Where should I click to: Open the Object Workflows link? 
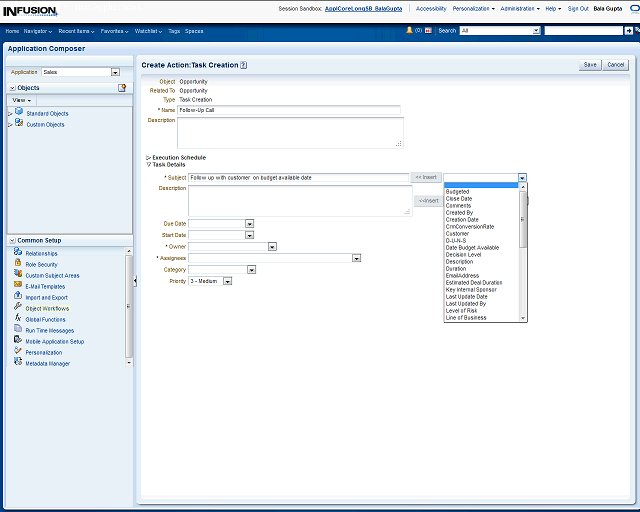47,309
